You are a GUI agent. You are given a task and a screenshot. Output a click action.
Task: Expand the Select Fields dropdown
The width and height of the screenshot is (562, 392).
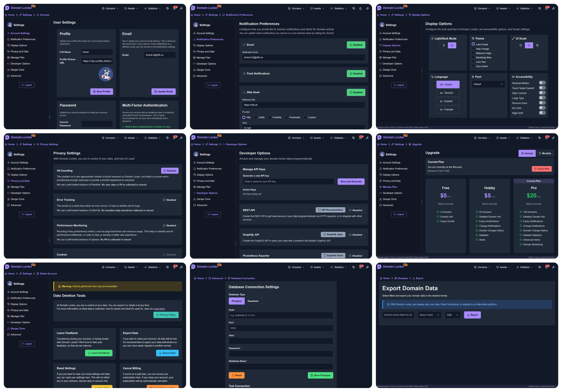[x=429, y=315]
